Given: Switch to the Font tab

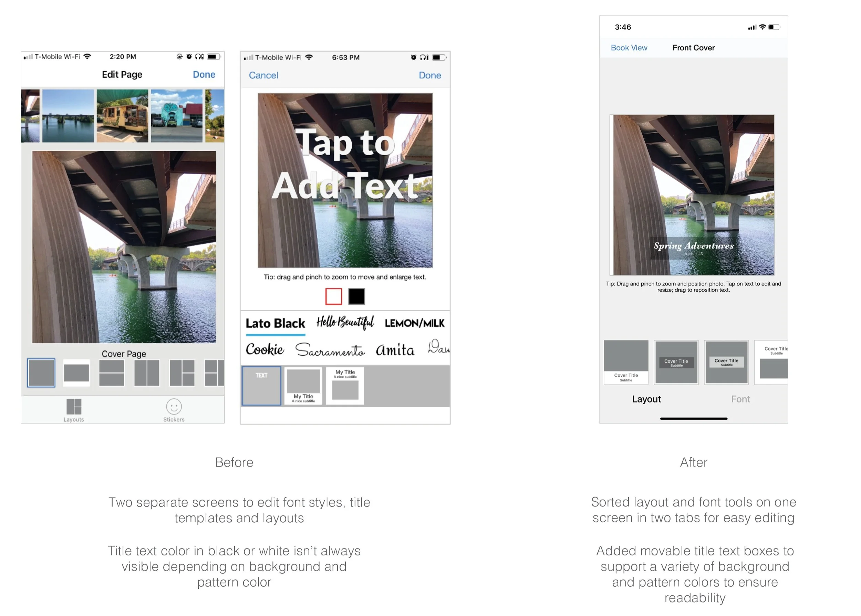Looking at the screenshot, I should pos(740,399).
